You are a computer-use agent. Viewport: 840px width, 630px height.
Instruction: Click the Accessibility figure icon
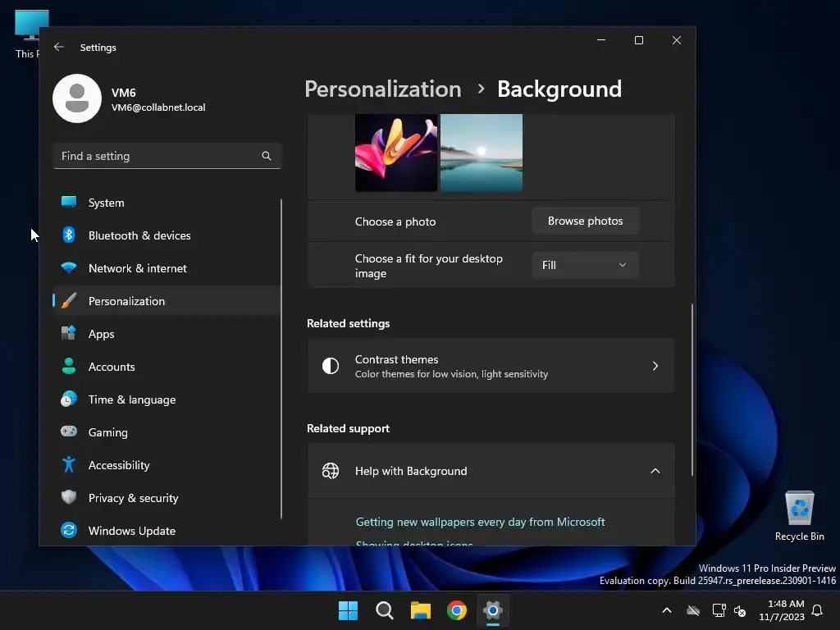[x=69, y=464]
